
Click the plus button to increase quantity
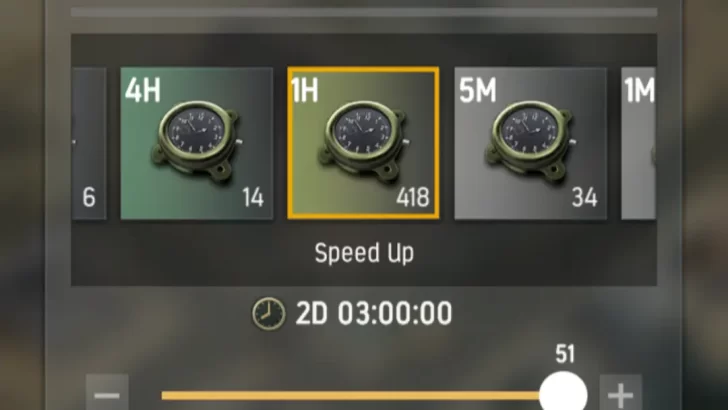pos(621,394)
